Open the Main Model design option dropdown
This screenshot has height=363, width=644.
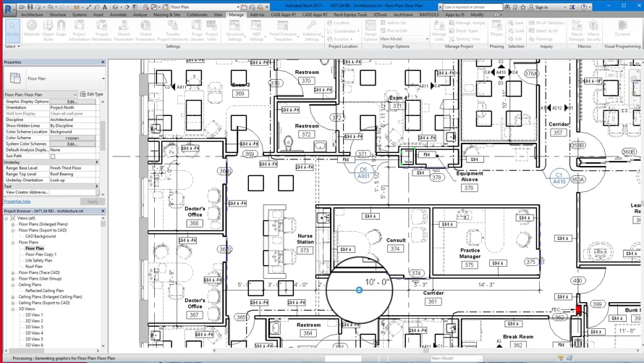pos(404,39)
